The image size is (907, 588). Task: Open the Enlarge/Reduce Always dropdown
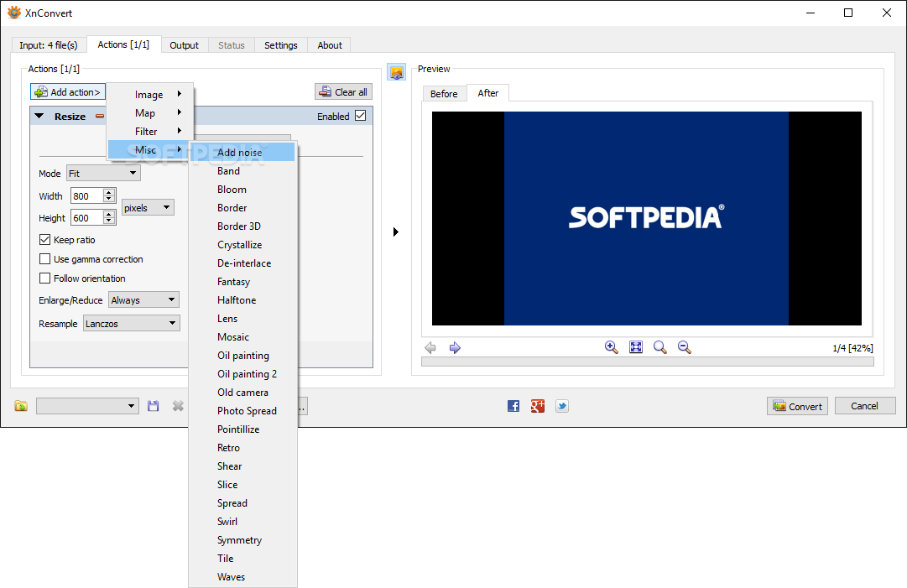(144, 299)
